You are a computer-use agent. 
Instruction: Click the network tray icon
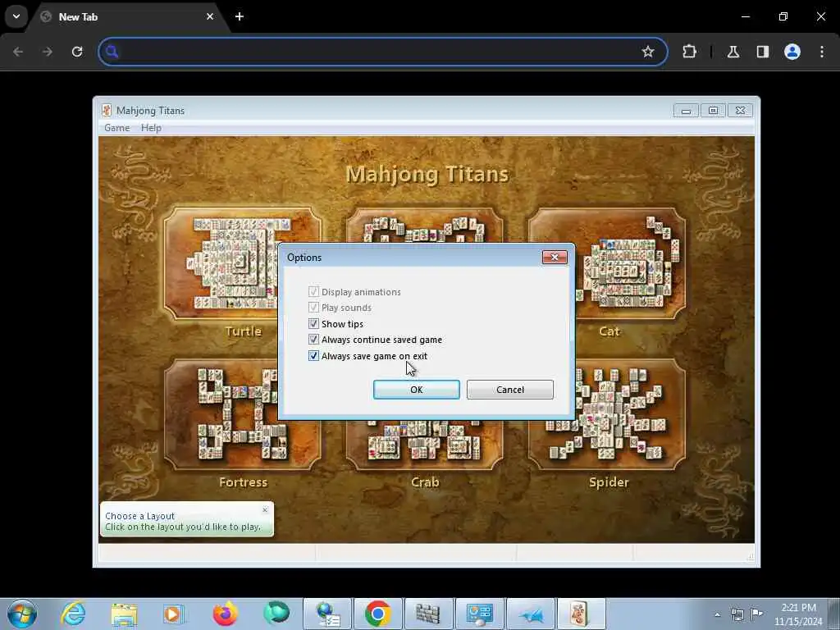coord(737,615)
